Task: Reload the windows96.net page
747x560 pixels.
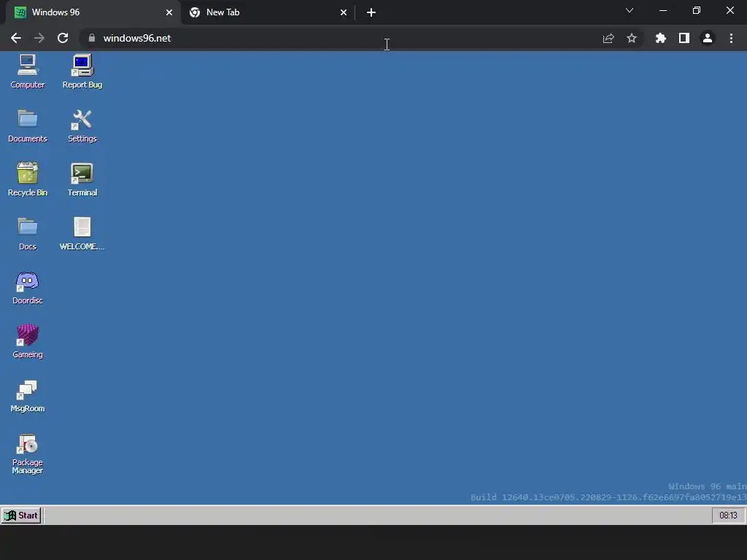Action: pyautogui.click(x=63, y=38)
